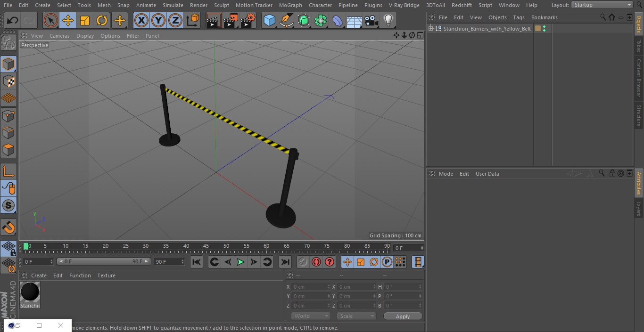Screen dimensions: 644x332
Task: Toggle Y axis lock
Action: coord(158,21)
